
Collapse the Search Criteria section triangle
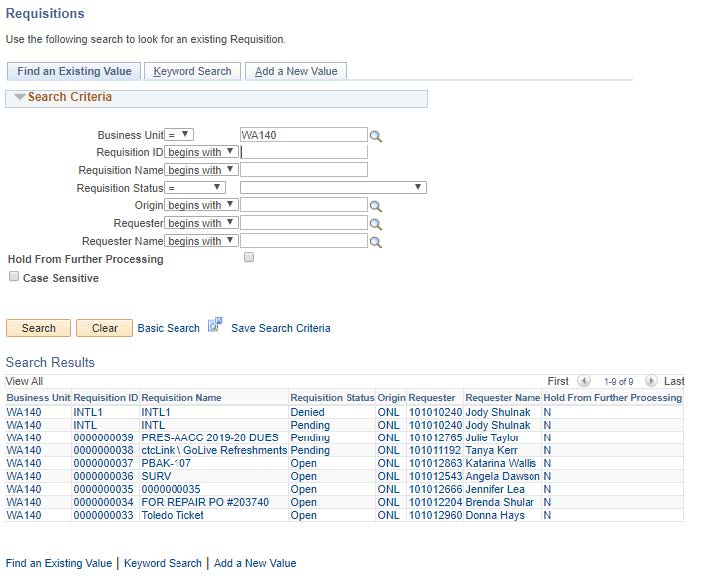(19, 98)
